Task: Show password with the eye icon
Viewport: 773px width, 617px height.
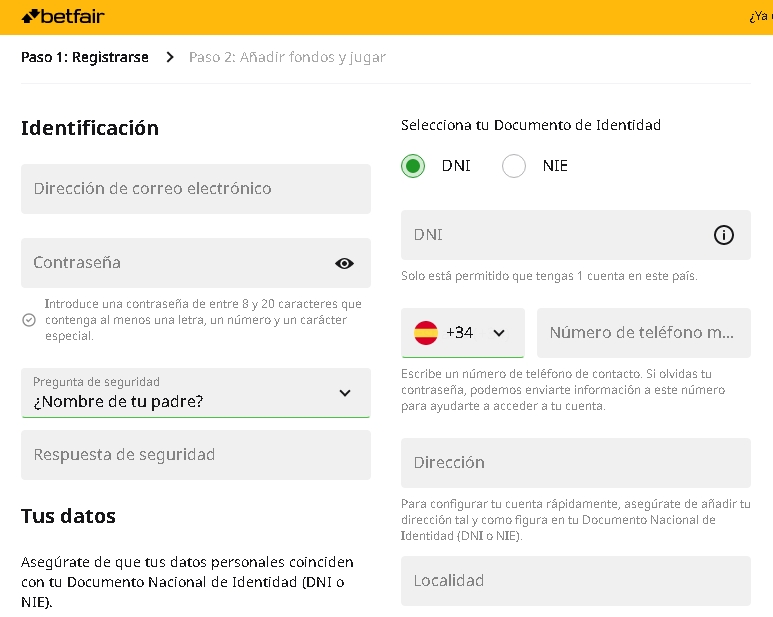Action: click(x=344, y=263)
